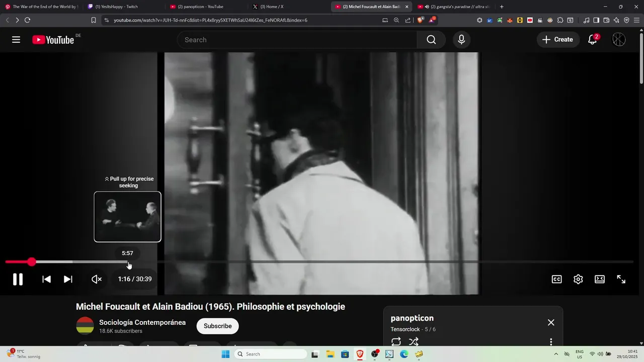The image size is (644, 362).
Task: Open the Sociología Contemporánea channel name
Action: (142, 322)
